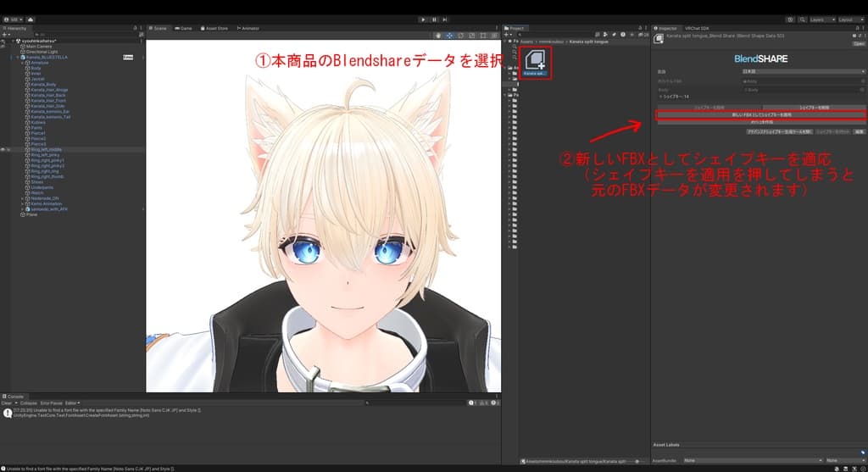Collapse the scene root in Hierarchy
The height and width of the screenshot is (472, 868).
pos(14,41)
